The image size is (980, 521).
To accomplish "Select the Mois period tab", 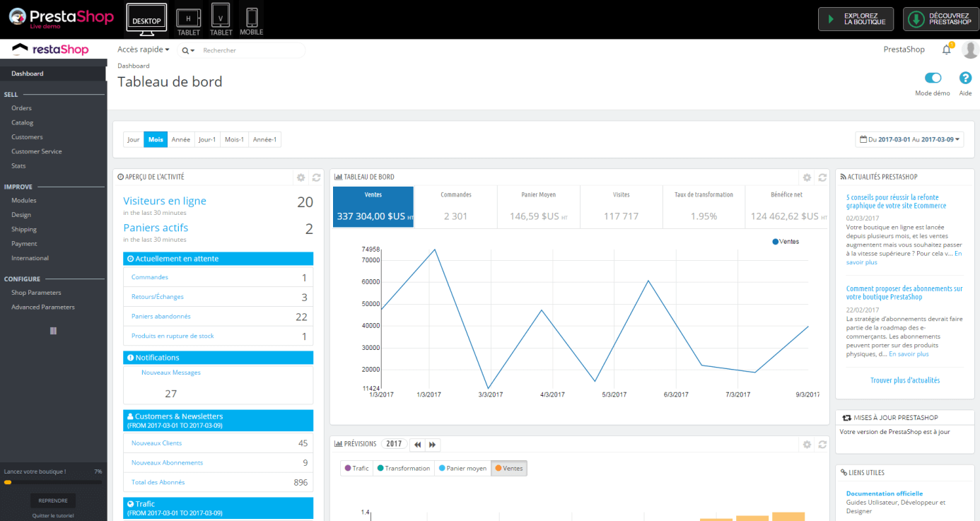I will coord(156,140).
